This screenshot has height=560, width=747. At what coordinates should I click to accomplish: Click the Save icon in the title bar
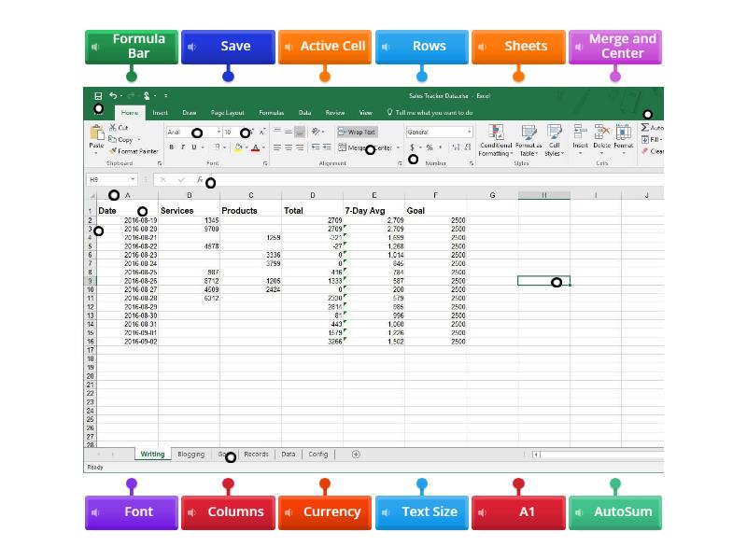click(98, 95)
